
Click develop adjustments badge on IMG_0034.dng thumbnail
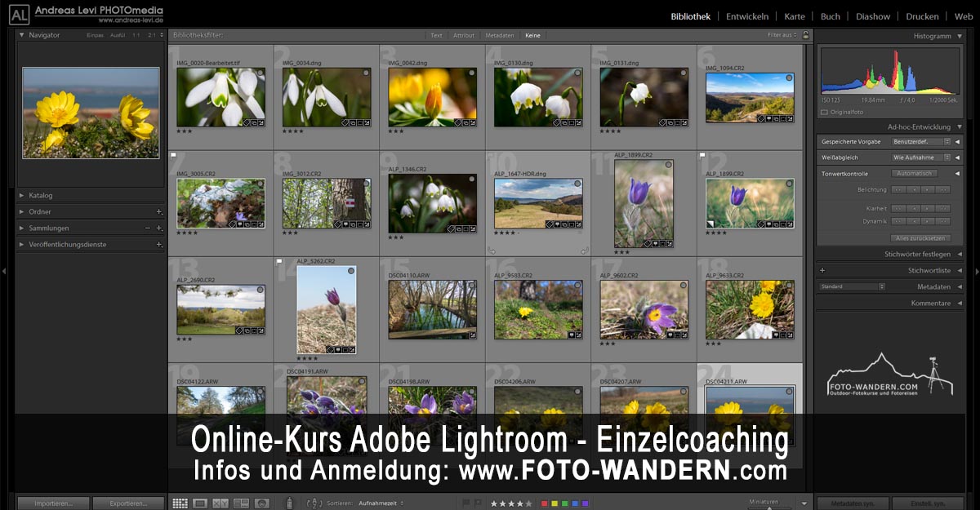[366, 122]
